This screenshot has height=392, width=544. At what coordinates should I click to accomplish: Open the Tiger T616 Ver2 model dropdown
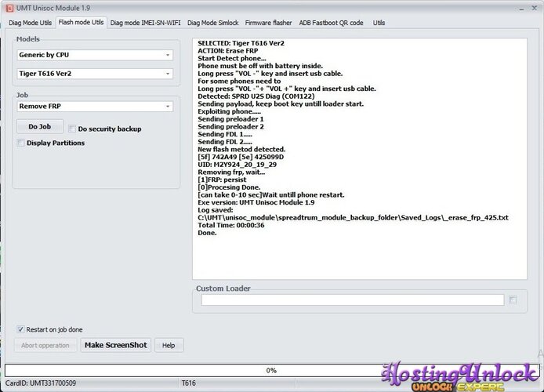pos(95,74)
